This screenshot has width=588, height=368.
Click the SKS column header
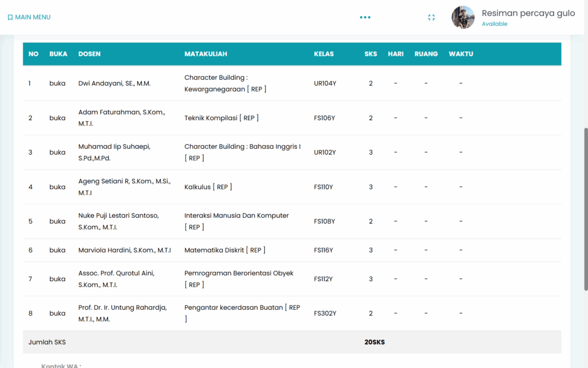click(370, 54)
